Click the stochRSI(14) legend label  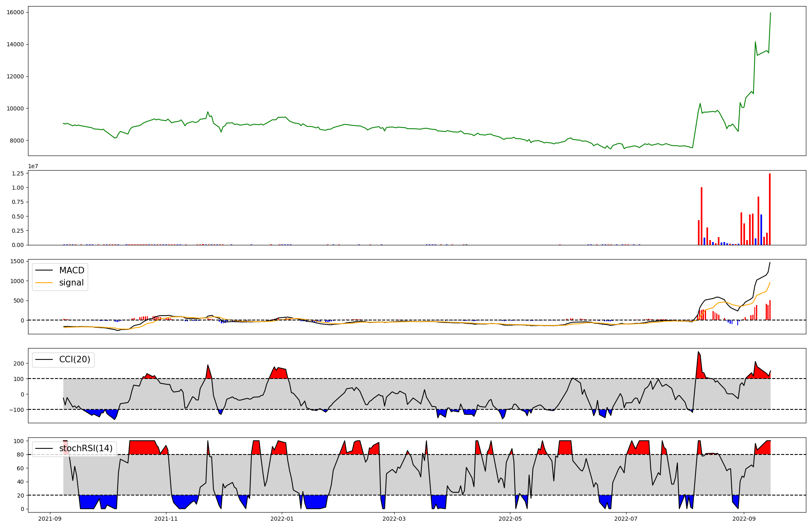[86, 448]
